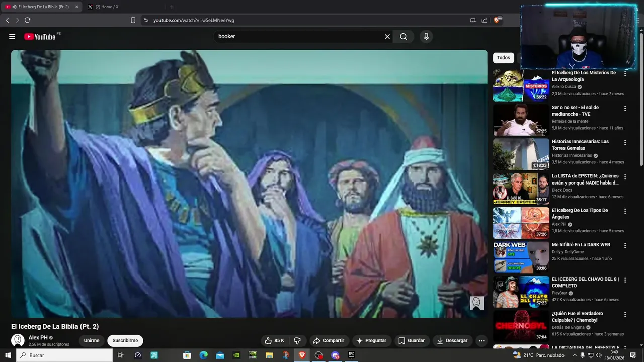Click the Compartir button
The image size is (644, 362).
328,340
